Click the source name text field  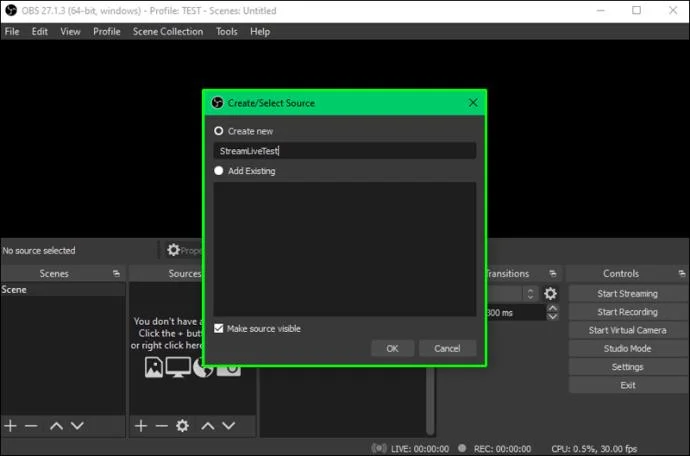(x=345, y=151)
